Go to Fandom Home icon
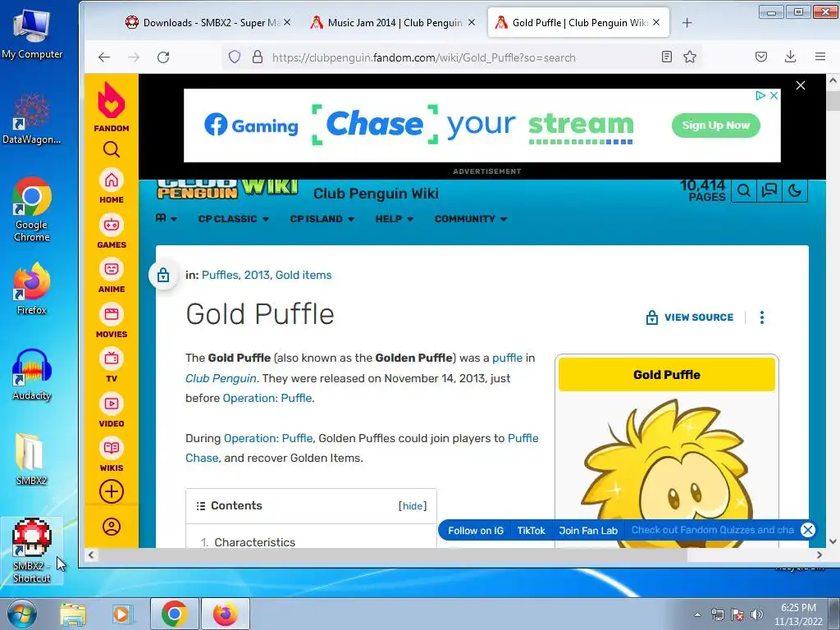This screenshot has width=840, height=630. pyautogui.click(x=112, y=180)
